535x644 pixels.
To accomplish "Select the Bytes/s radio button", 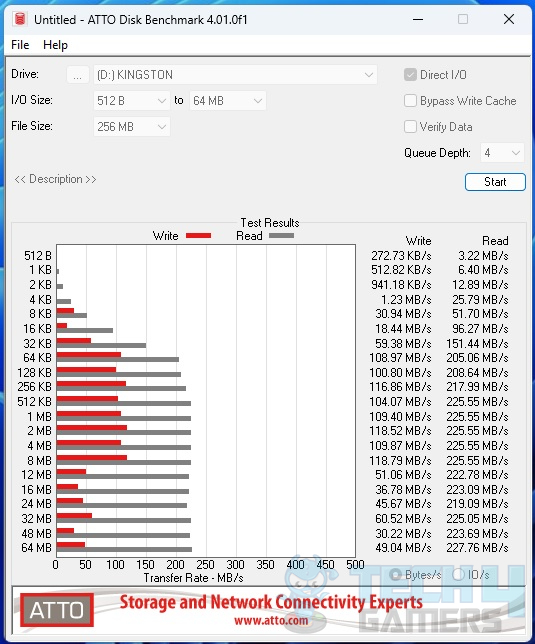I will click(395, 575).
